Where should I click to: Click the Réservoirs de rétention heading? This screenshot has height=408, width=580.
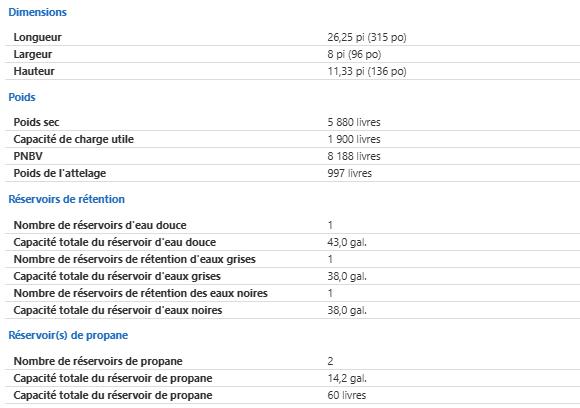click(67, 199)
